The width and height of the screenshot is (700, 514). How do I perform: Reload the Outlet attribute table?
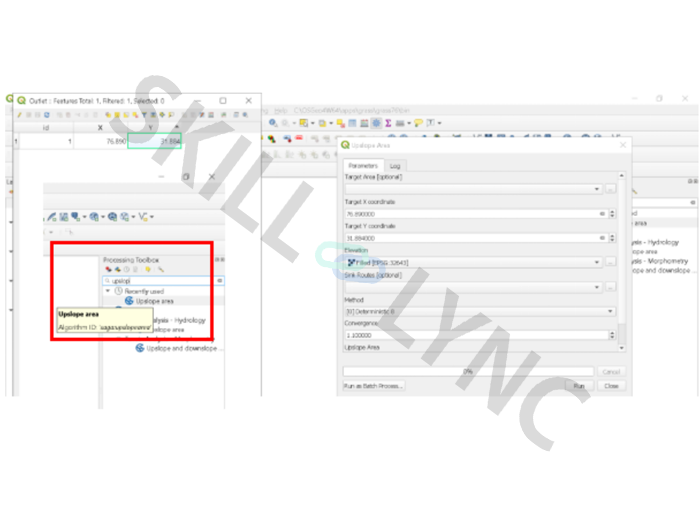pyautogui.click(x=46, y=115)
